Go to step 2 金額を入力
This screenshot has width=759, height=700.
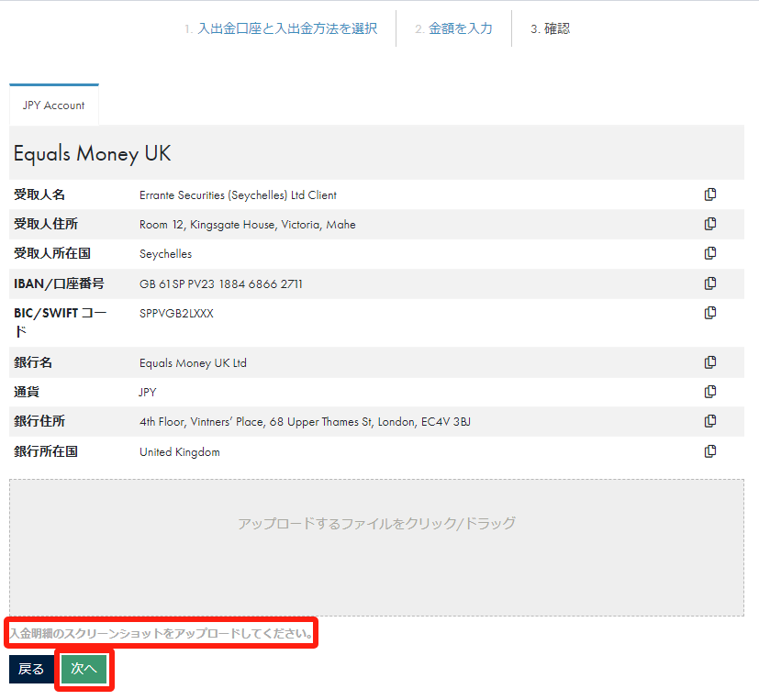tap(453, 28)
